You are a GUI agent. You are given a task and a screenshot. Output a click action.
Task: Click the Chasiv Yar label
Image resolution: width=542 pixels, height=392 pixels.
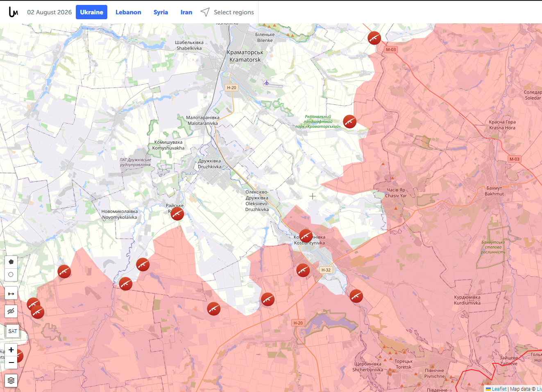point(396,193)
